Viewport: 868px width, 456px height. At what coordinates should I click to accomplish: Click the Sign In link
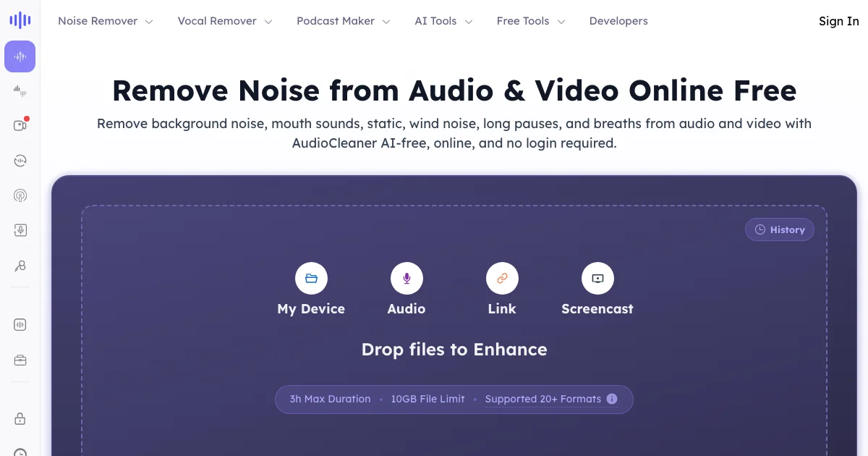coord(839,21)
